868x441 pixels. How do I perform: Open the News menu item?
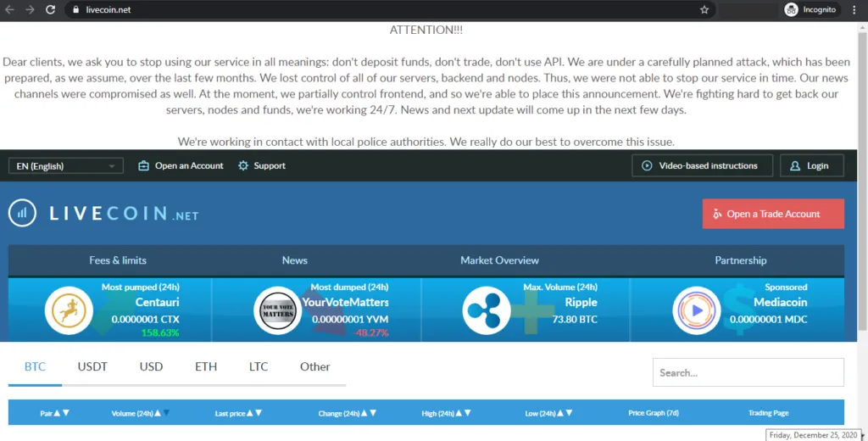click(294, 260)
